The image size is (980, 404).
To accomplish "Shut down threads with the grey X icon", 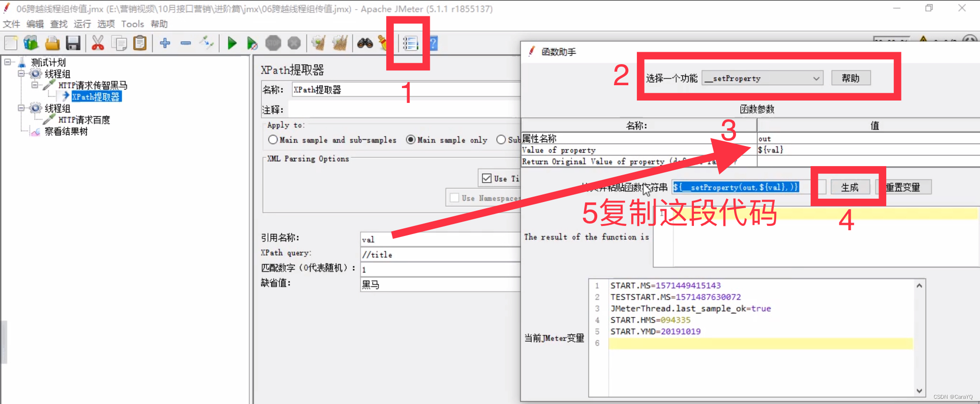I will point(294,43).
